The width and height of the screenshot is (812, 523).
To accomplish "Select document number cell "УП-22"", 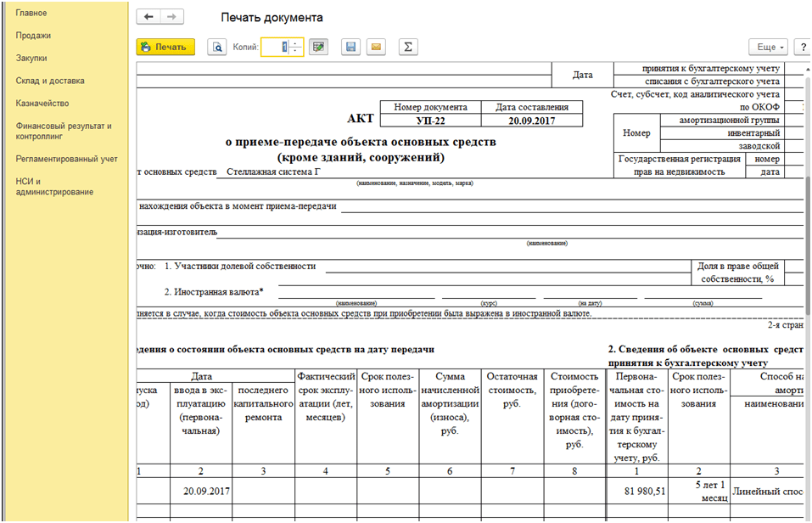I will click(x=430, y=121).
